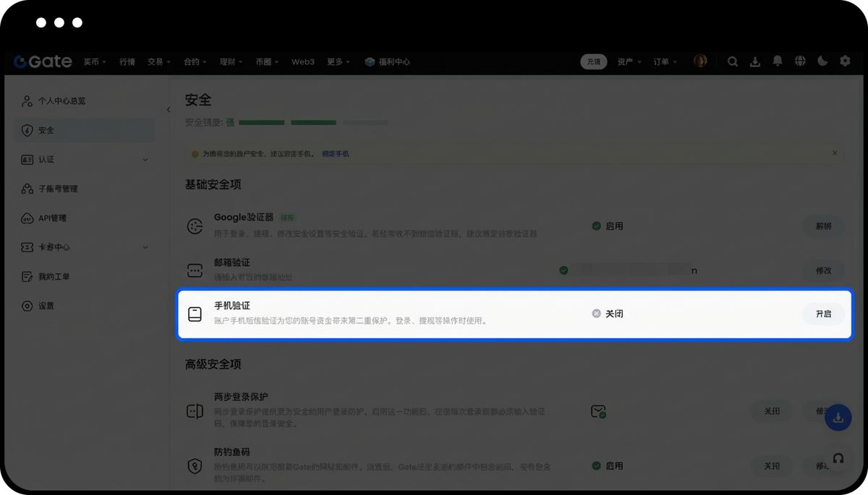Click the 手机验证 关闭 status
This screenshot has height=495, width=868.
(607, 314)
